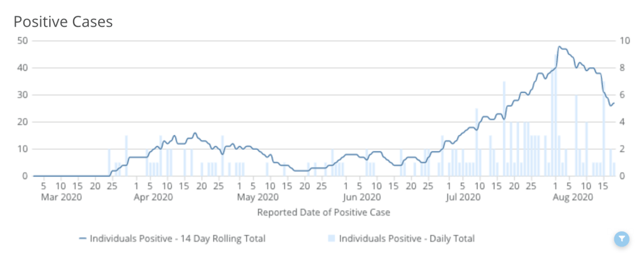Click the light blue square legend swatch
Screen dimensions: 644x266
[331, 239]
